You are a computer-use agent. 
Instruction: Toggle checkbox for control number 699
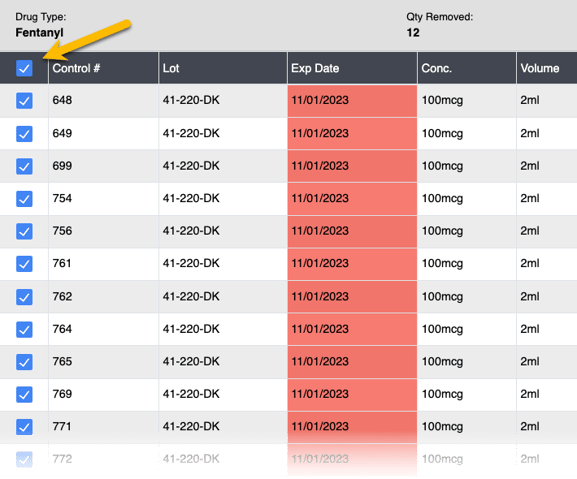[24, 166]
